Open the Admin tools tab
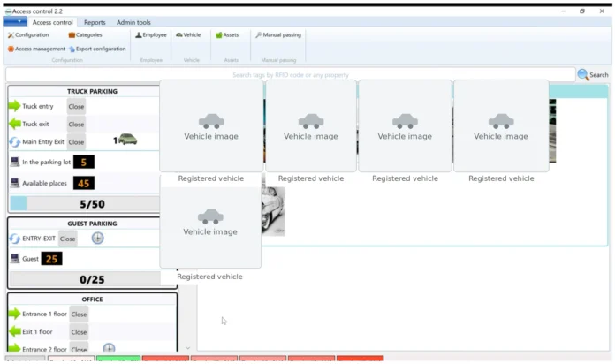This screenshot has width=615, height=364. (x=133, y=22)
